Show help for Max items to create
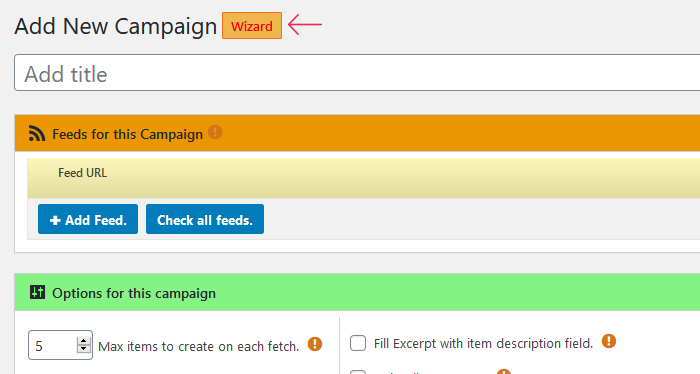This screenshot has height=374, width=700. [x=315, y=344]
